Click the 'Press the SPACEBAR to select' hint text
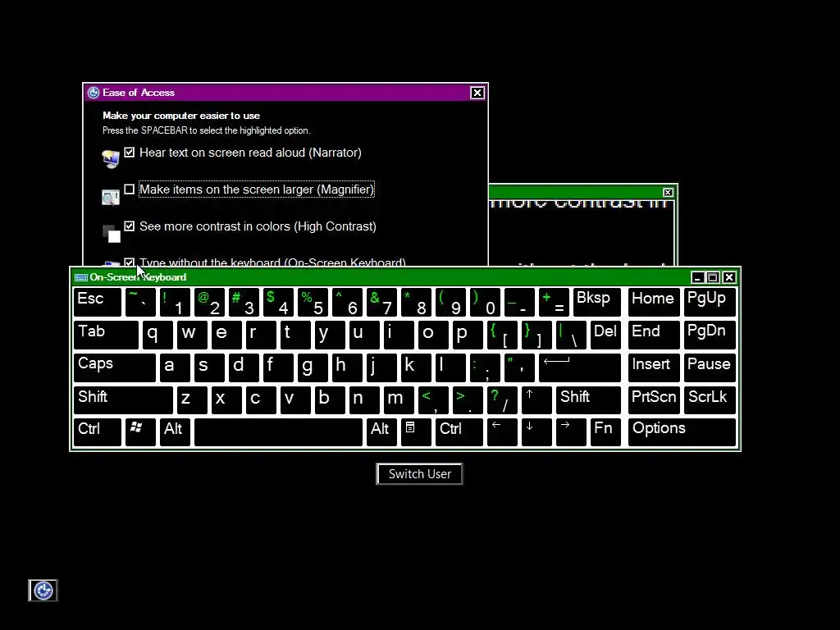This screenshot has width=840, height=630. (206, 130)
